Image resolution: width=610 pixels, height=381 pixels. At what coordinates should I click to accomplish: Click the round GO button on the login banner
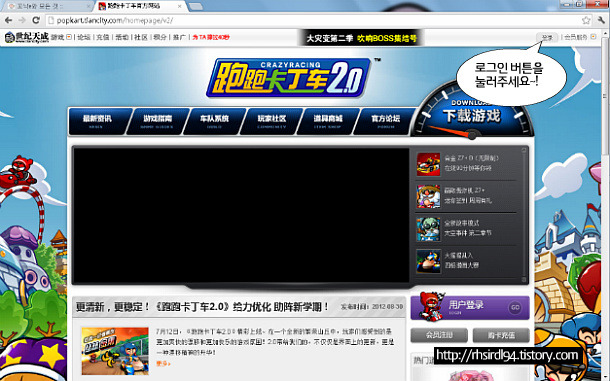point(515,307)
